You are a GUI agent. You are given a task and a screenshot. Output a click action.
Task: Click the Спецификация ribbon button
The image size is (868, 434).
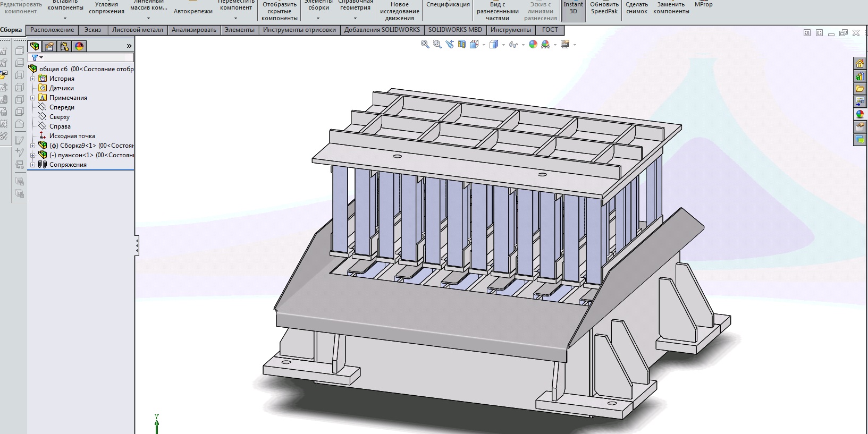click(x=448, y=5)
